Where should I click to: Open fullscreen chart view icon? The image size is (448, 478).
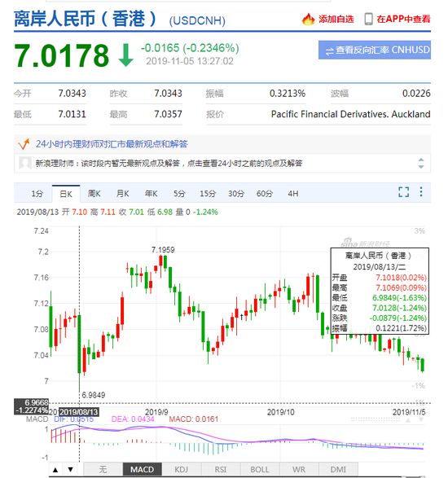tap(403, 192)
